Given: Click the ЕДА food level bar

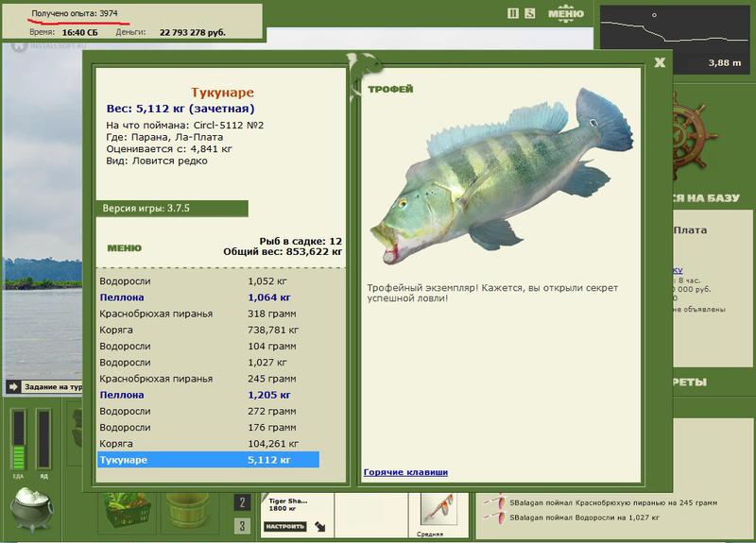Looking at the screenshot, I should click(18, 439).
